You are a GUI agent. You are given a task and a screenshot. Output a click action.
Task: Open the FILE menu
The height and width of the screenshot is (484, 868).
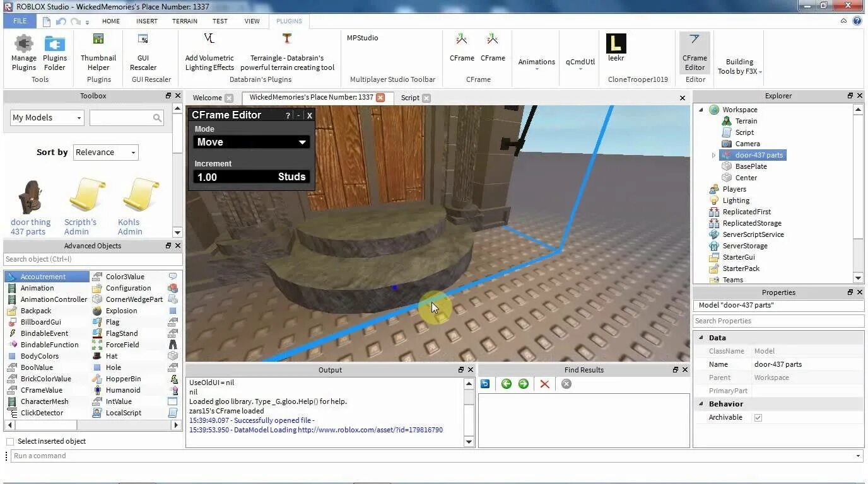(20, 21)
